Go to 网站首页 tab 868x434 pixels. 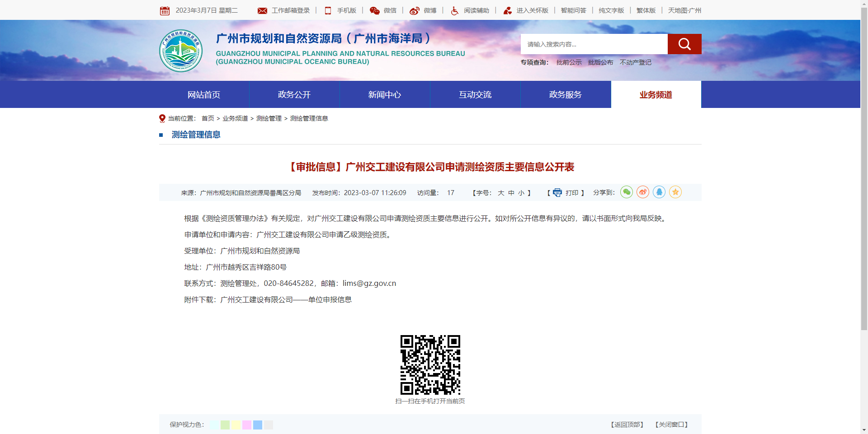pos(203,95)
